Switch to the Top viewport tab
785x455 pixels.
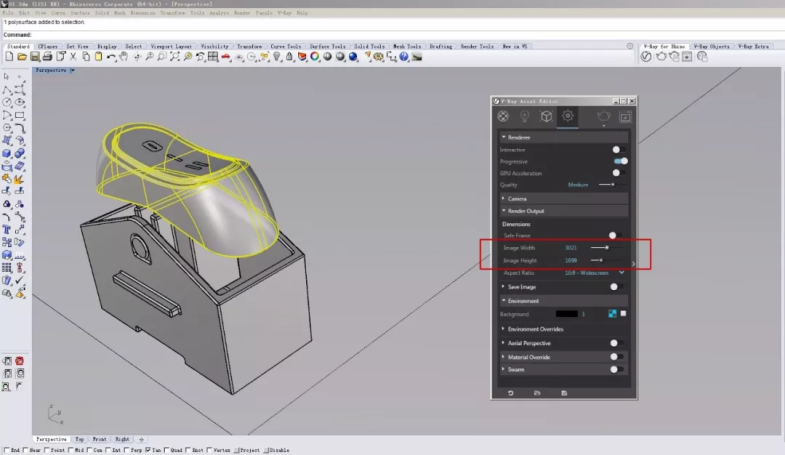pyautogui.click(x=80, y=439)
